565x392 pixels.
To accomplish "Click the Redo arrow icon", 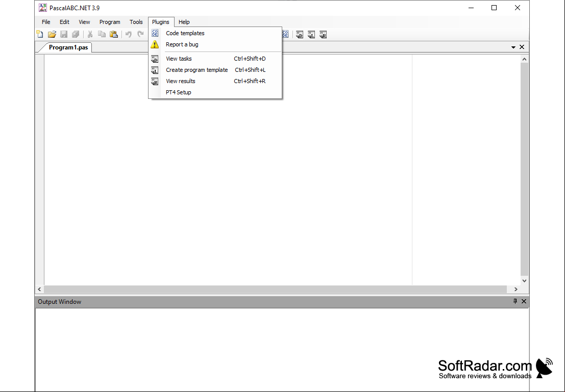I will coord(140,34).
